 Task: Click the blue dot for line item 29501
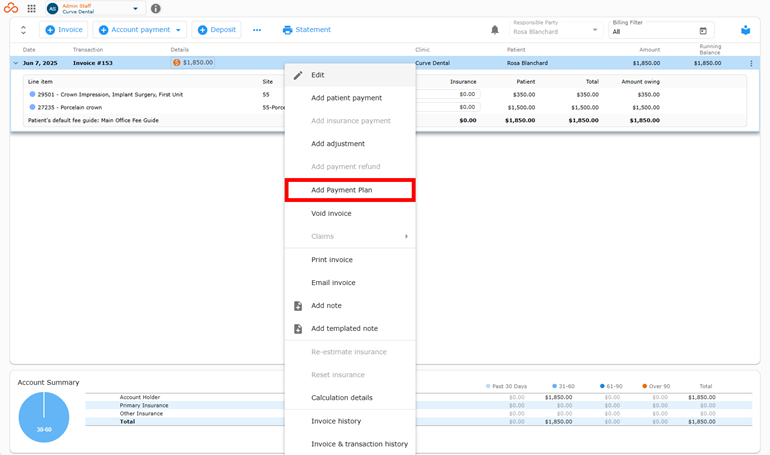coord(32,94)
